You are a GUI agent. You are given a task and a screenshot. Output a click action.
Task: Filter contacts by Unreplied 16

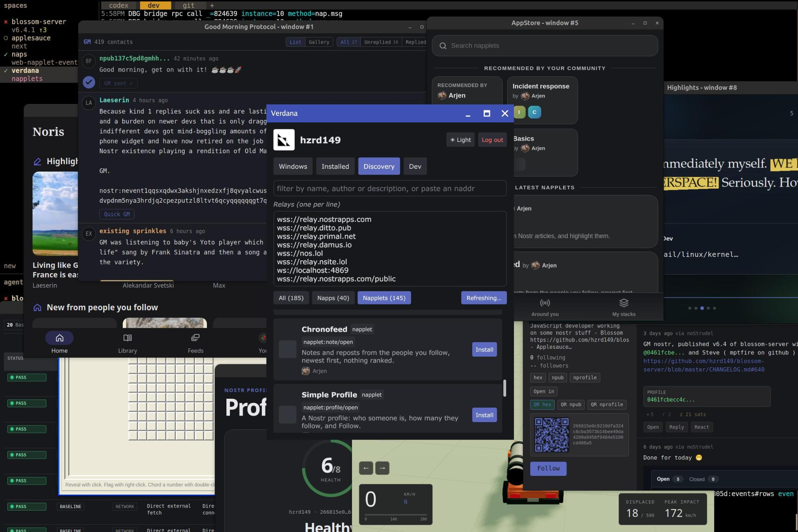(x=381, y=42)
